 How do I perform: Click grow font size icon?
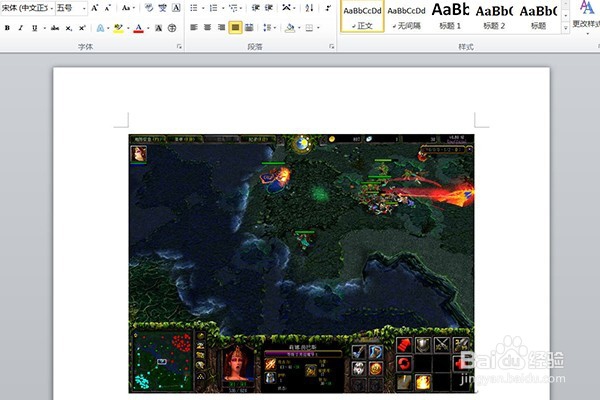click(95, 8)
